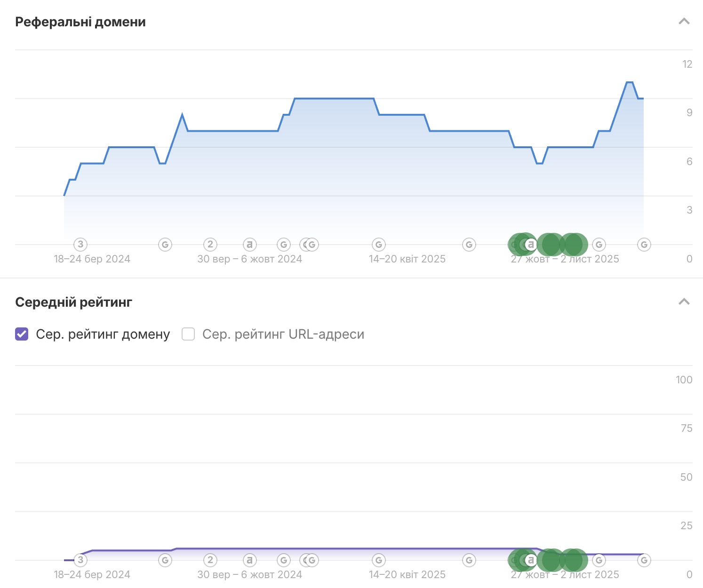This screenshot has width=703, height=588.
Task: Open note marker 2 in Середній рейтинг chart
Action: point(210,560)
